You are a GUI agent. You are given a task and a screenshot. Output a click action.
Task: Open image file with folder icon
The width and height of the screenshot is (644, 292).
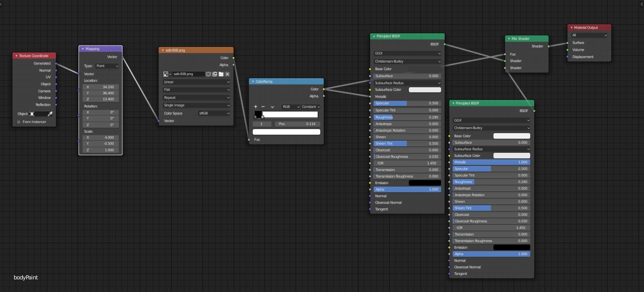point(221,74)
